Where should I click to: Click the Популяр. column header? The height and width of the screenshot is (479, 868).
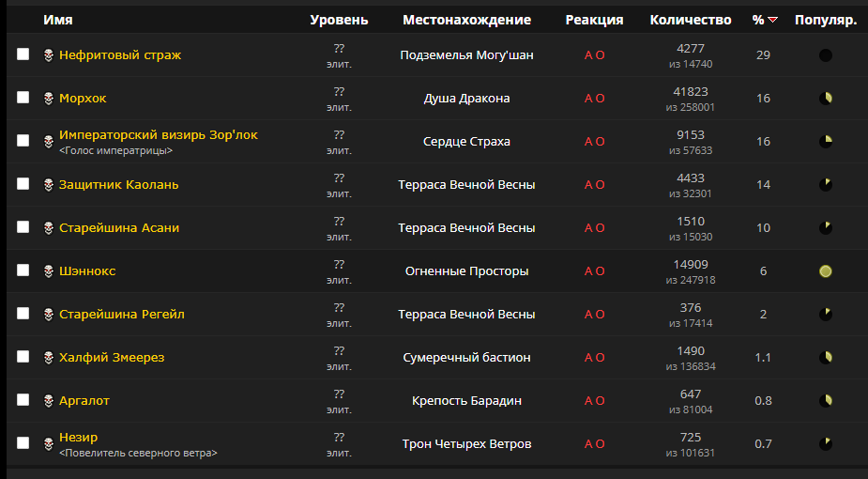826,20
